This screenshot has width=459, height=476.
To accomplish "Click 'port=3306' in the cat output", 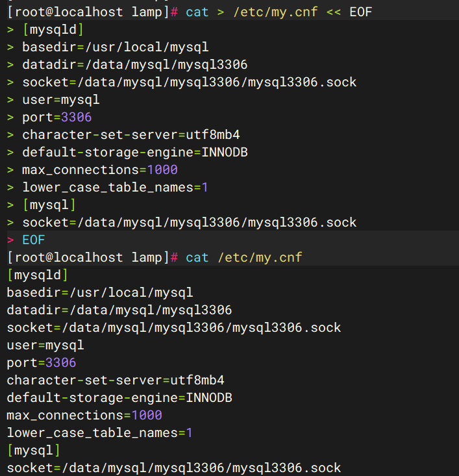I will (42, 363).
